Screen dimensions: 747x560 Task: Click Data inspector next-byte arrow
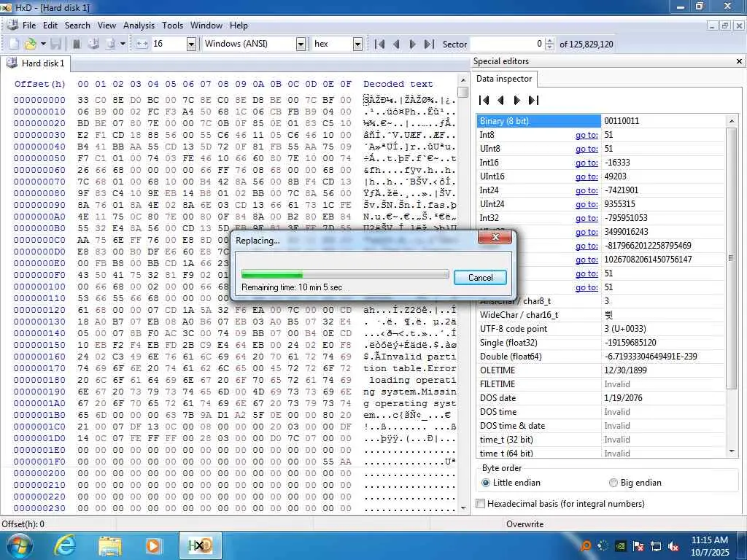coord(517,100)
